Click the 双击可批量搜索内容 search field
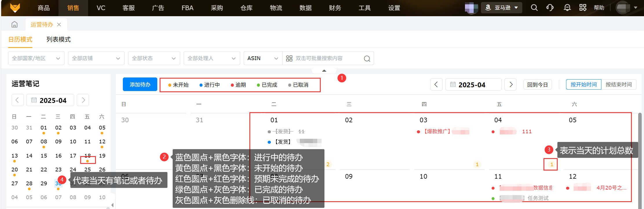 tap(329, 58)
